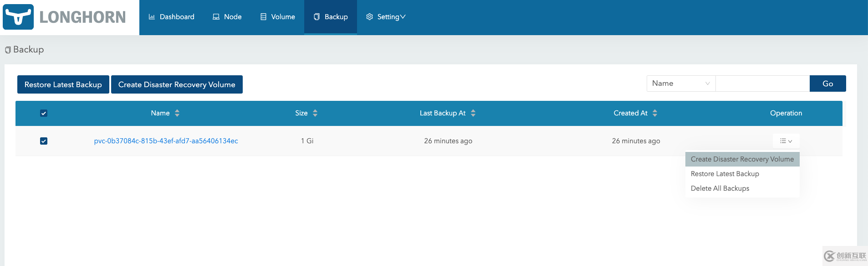The width and height of the screenshot is (868, 266).
Task: Click the Setting gear icon
Action: click(x=369, y=17)
